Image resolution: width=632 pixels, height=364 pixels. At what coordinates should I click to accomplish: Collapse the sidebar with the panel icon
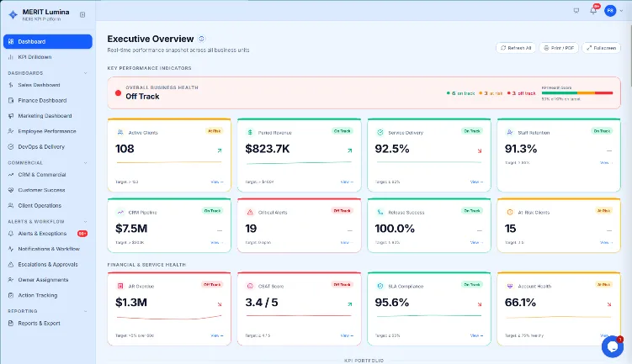pyautogui.click(x=82, y=14)
